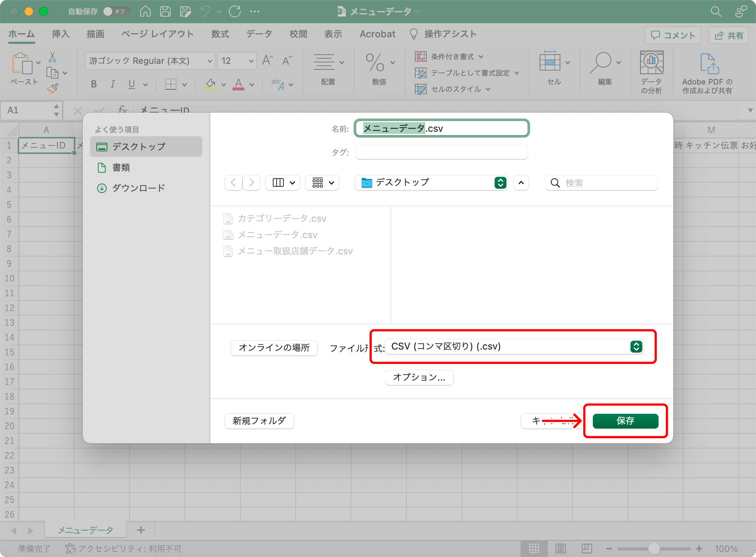Image resolution: width=756 pixels, height=557 pixels.
Task: Click the search magnifier in title bar
Action: click(x=716, y=11)
